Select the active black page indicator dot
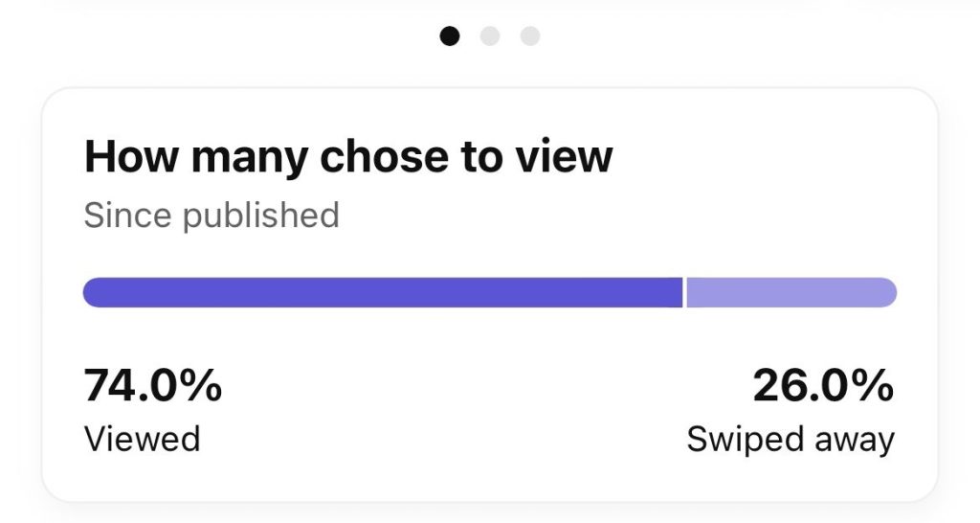This screenshot has width=980, height=523. coord(450,36)
